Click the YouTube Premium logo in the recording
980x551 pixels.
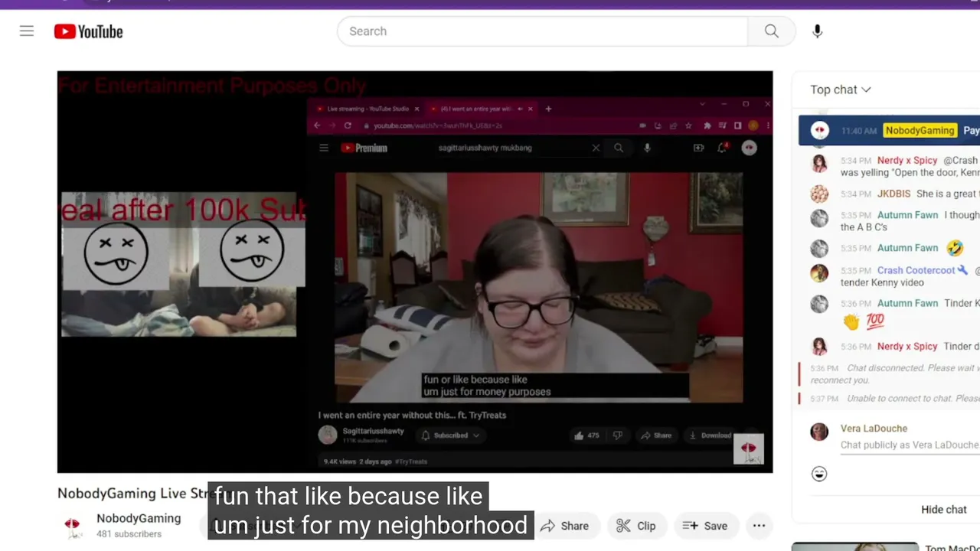coord(364,148)
